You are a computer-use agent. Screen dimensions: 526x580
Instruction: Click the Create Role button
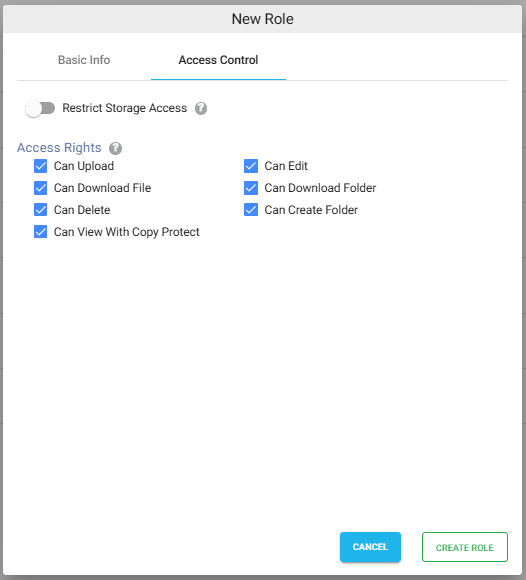point(465,547)
